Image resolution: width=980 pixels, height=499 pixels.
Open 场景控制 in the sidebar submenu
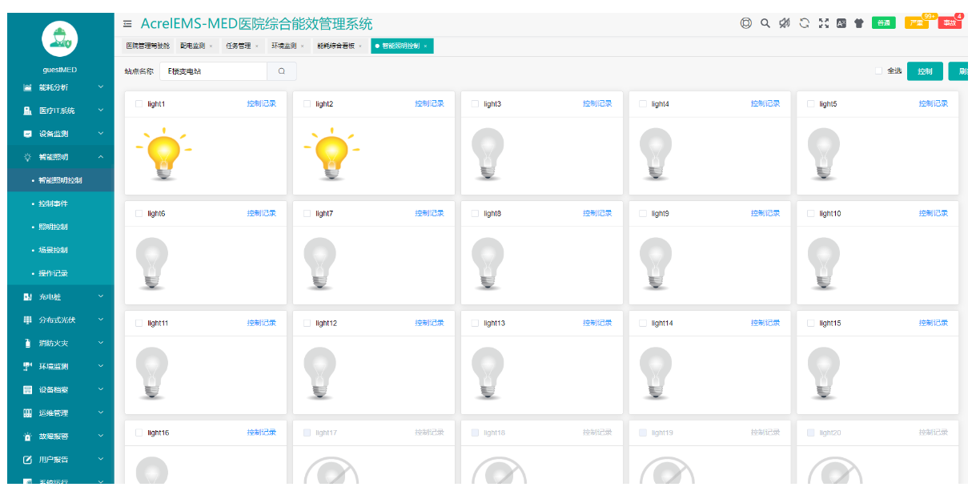54,250
